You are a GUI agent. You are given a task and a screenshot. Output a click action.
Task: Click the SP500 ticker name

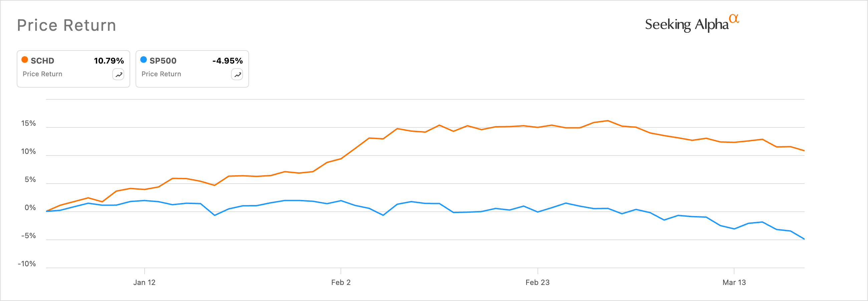163,61
